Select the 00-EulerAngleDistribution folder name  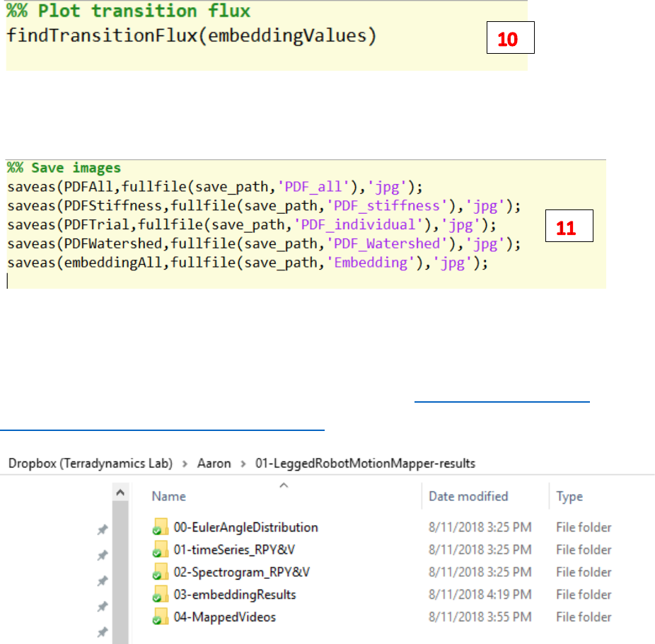(245, 527)
